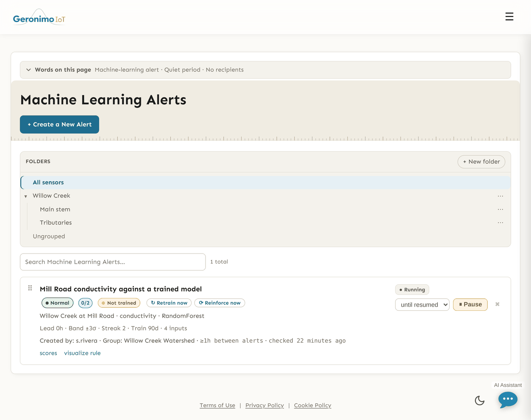Screen dimensions: 531x420
Task: Click the Machine Learning Alerts heading
Action: click(x=103, y=100)
